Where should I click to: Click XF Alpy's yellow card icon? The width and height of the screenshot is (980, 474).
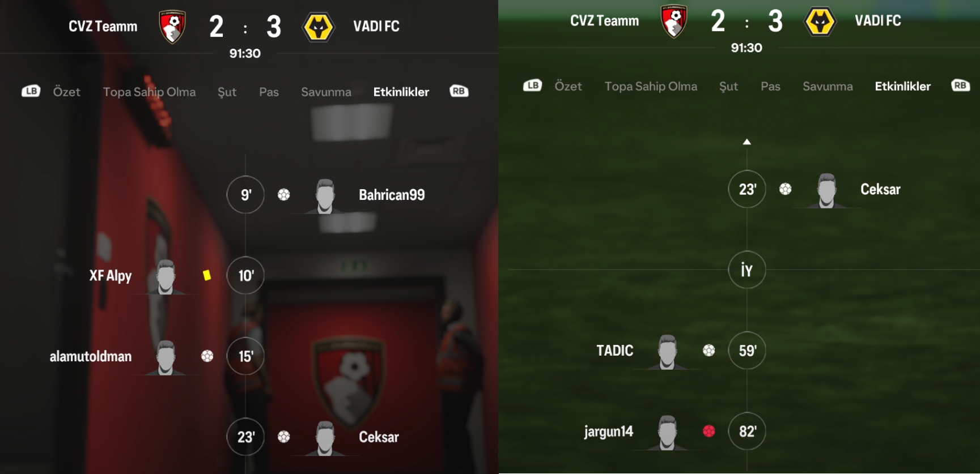coord(207,275)
